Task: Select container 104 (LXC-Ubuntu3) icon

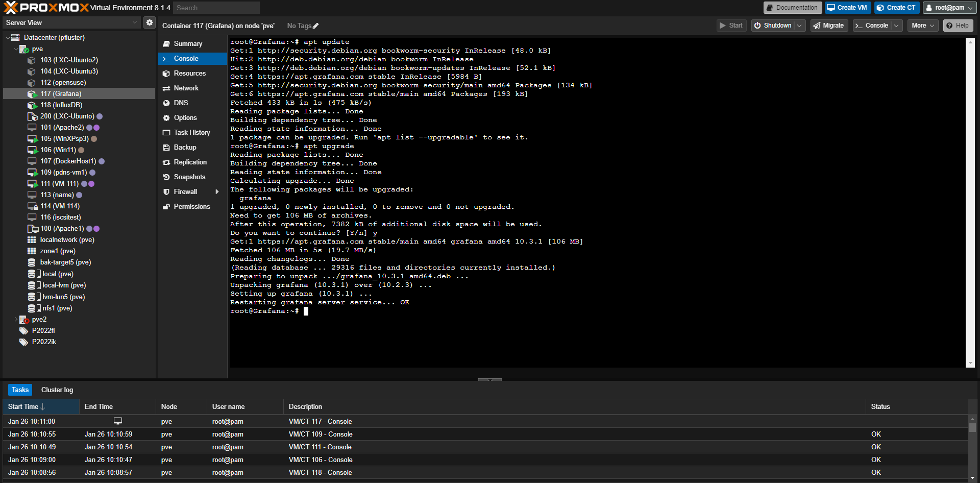Action: (x=32, y=71)
